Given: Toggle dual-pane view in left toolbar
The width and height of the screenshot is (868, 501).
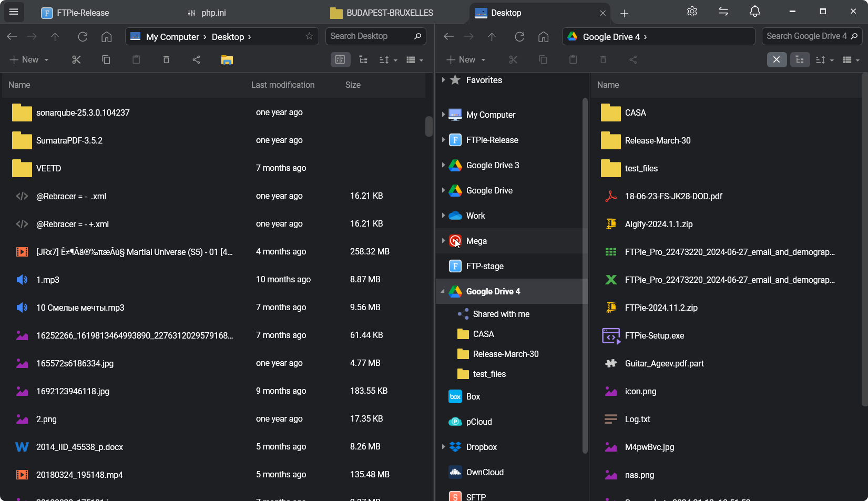Looking at the screenshot, I should (x=340, y=60).
